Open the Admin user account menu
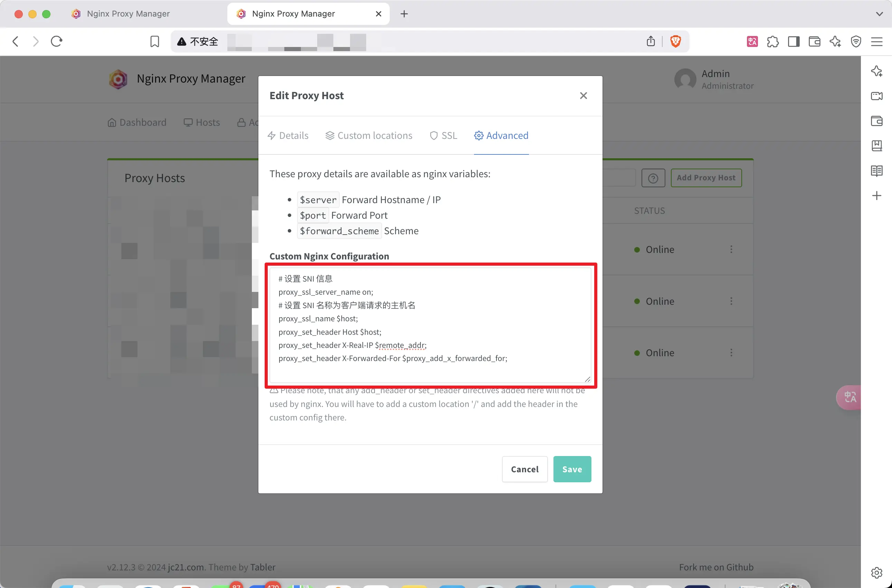Image resolution: width=892 pixels, height=588 pixels. [713, 79]
